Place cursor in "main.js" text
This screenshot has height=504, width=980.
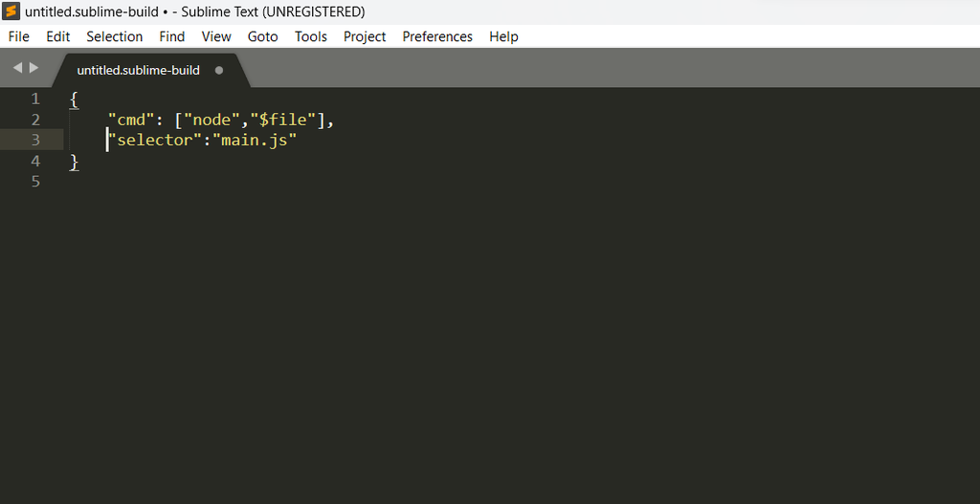[x=255, y=140]
